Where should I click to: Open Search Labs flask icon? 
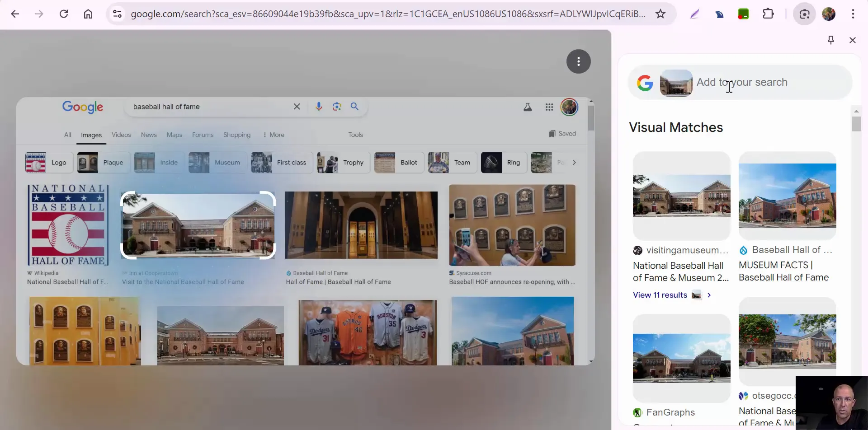pyautogui.click(x=528, y=107)
